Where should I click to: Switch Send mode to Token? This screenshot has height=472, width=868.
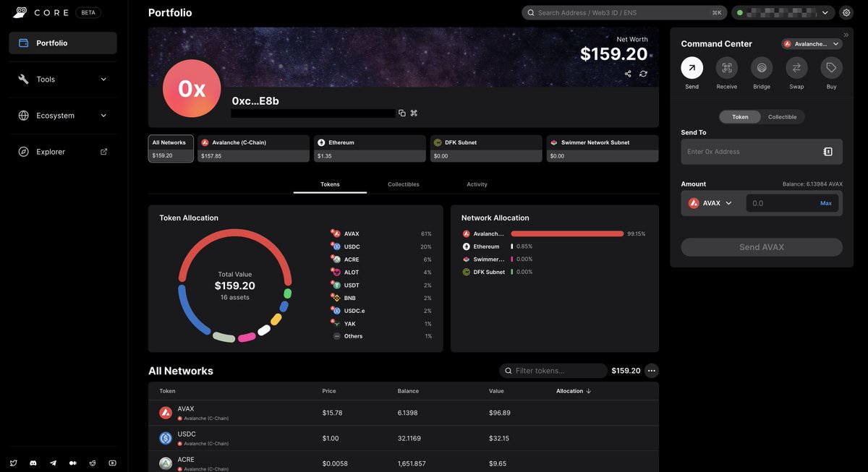coord(740,116)
